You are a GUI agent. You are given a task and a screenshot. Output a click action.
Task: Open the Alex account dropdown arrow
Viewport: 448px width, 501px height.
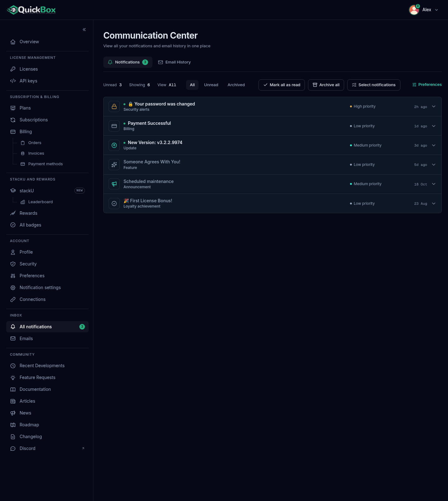pos(436,10)
